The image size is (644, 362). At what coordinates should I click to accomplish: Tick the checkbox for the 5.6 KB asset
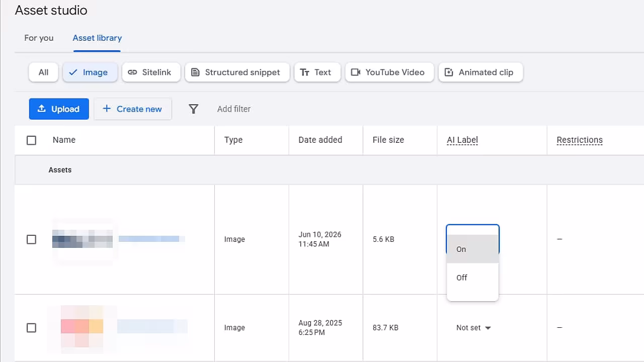pyautogui.click(x=31, y=239)
